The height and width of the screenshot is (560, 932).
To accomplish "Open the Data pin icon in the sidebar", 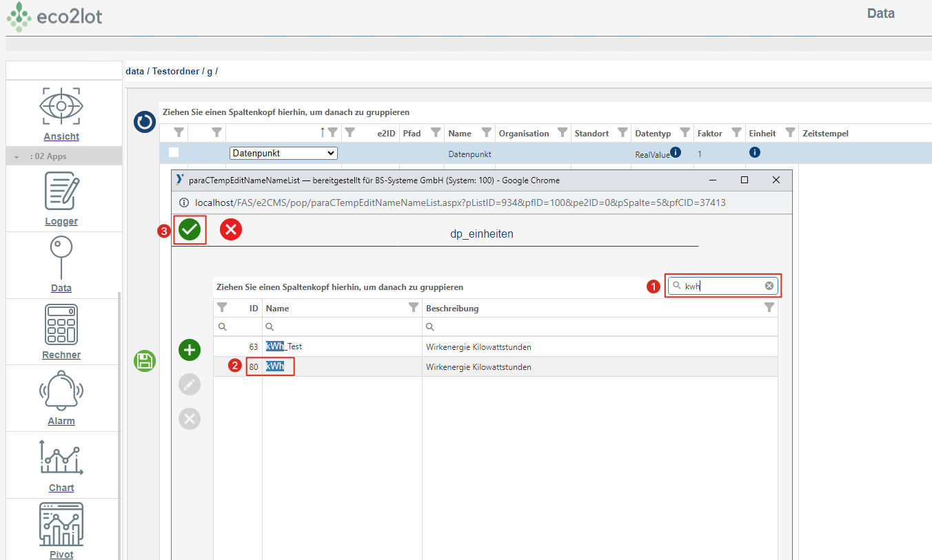I will pyautogui.click(x=61, y=258).
